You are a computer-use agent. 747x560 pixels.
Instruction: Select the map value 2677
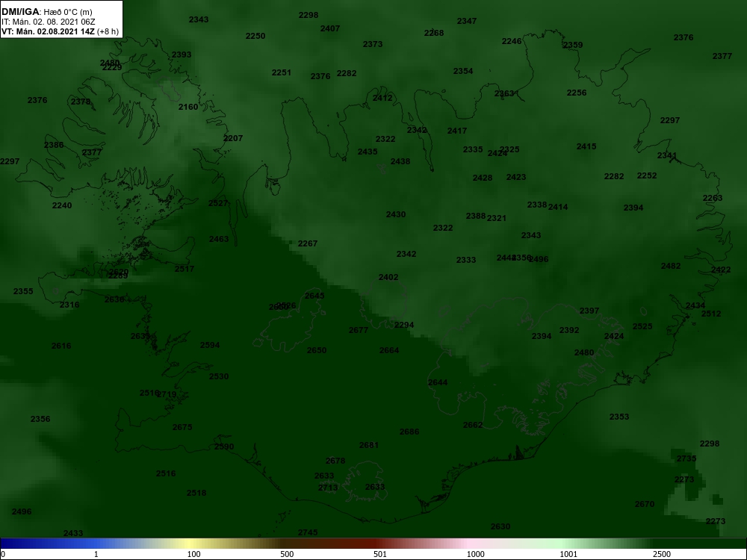click(x=359, y=331)
